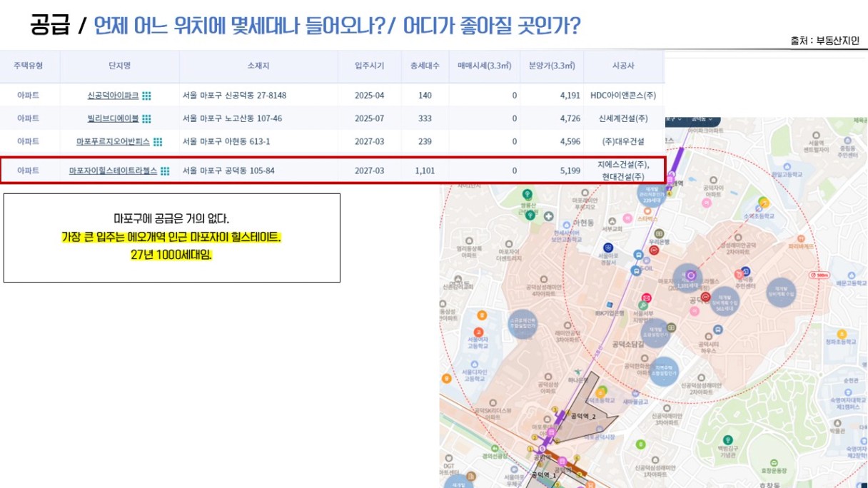The height and width of the screenshot is (488, 868).
Task: Click the grid icon beside 마포푸르지오어반피스
Action: click(x=158, y=142)
